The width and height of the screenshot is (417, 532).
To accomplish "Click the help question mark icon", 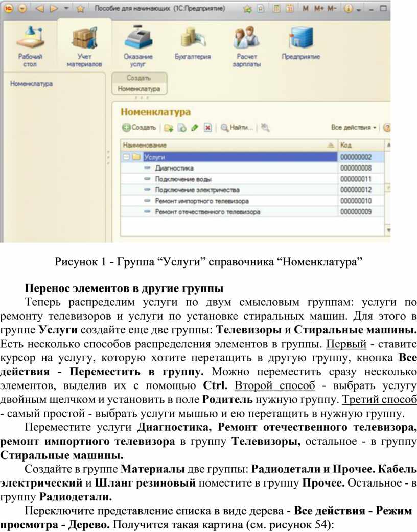I will 386,128.
